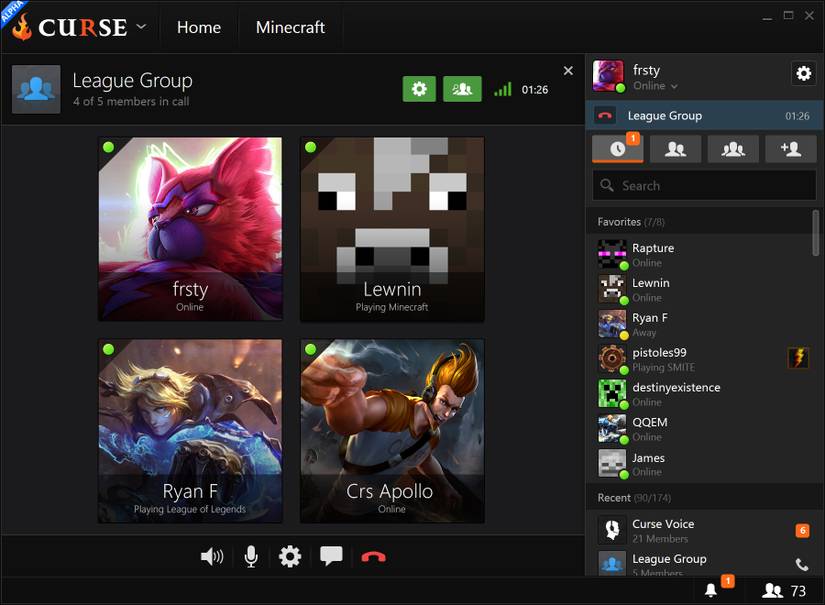Open the Recent activity tab with notification badge
The image size is (825, 605).
[x=617, y=148]
